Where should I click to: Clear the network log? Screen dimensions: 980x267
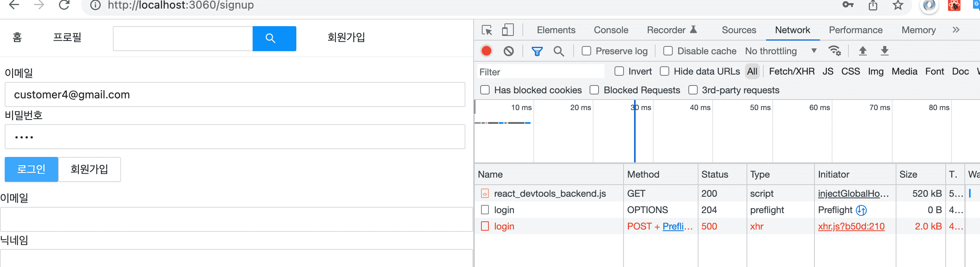508,51
